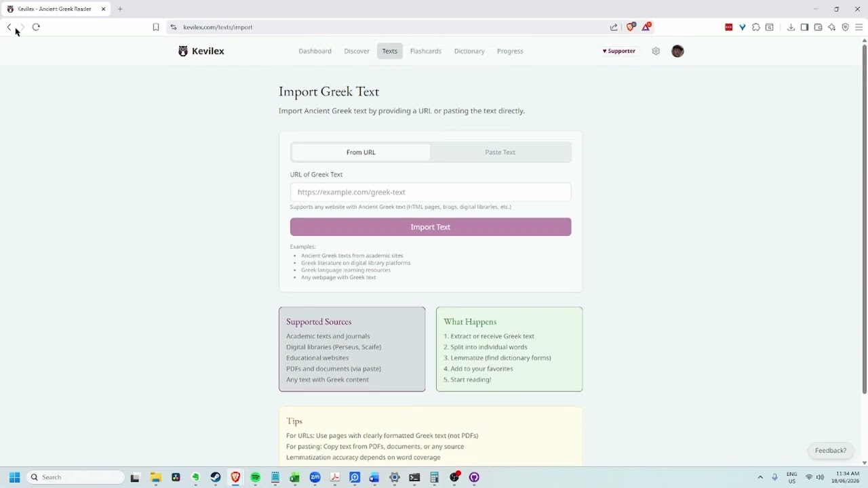Image resolution: width=868 pixels, height=488 pixels.
Task: Open Steam from the taskbar
Action: 215,477
